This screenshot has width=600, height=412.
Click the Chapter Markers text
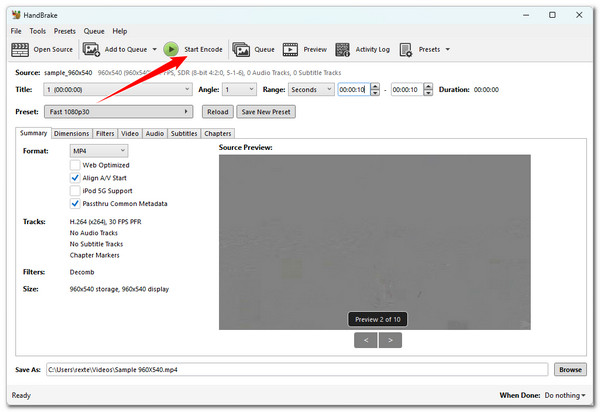pyautogui.click(x=95, y=255)
